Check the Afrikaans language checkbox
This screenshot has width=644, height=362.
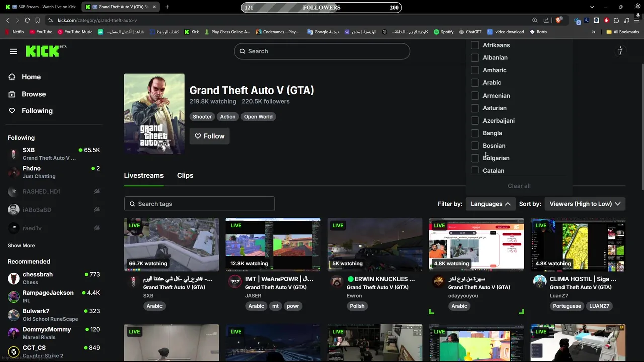(475, 45)
